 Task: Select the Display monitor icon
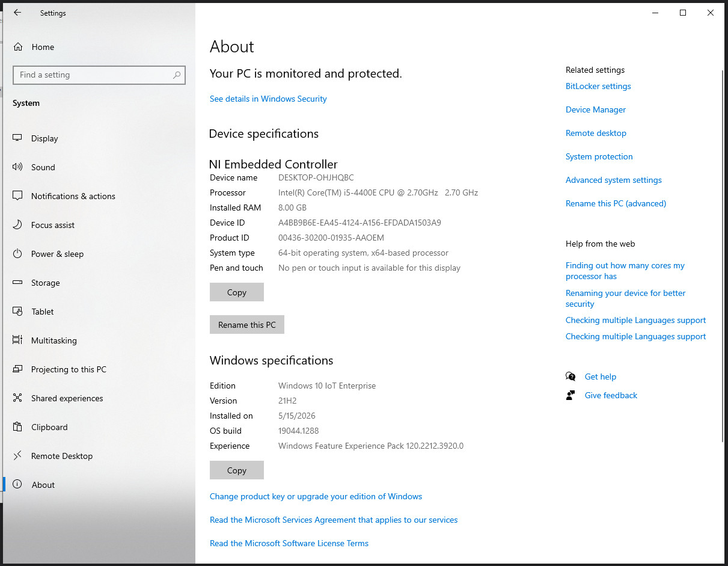tap(17, 138)
